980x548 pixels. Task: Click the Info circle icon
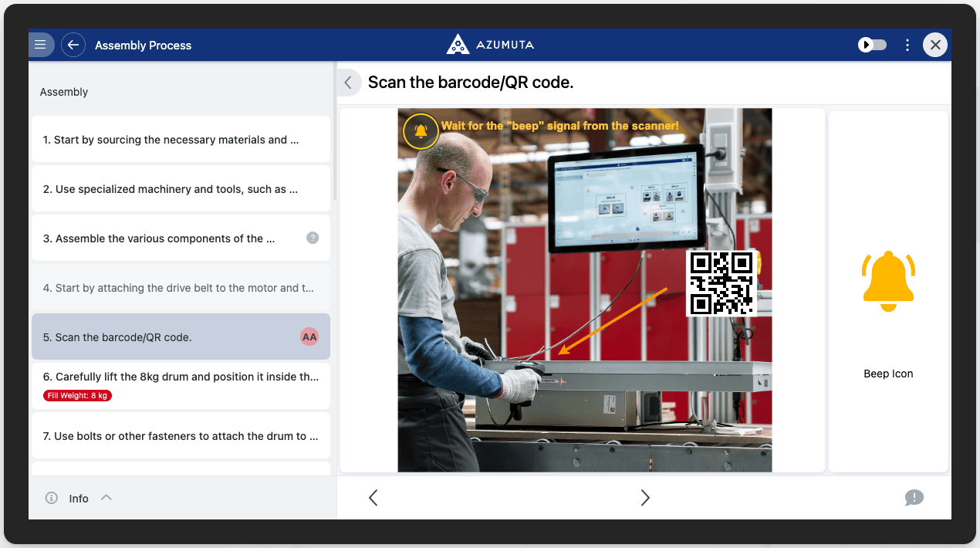[52, 498]
